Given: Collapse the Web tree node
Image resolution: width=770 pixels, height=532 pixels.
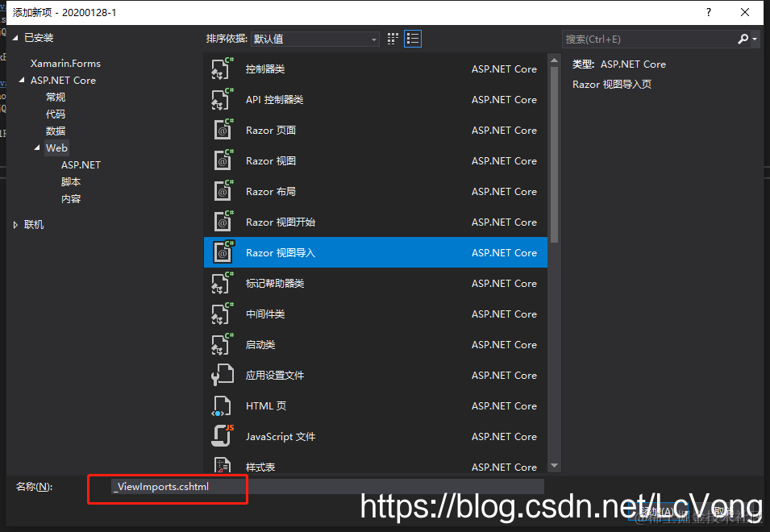Looking at the screenshot, I should point(37,148).
